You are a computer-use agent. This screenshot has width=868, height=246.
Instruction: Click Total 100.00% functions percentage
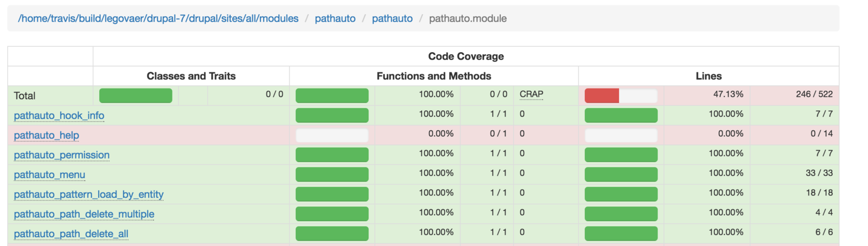(x=436, y=94)
